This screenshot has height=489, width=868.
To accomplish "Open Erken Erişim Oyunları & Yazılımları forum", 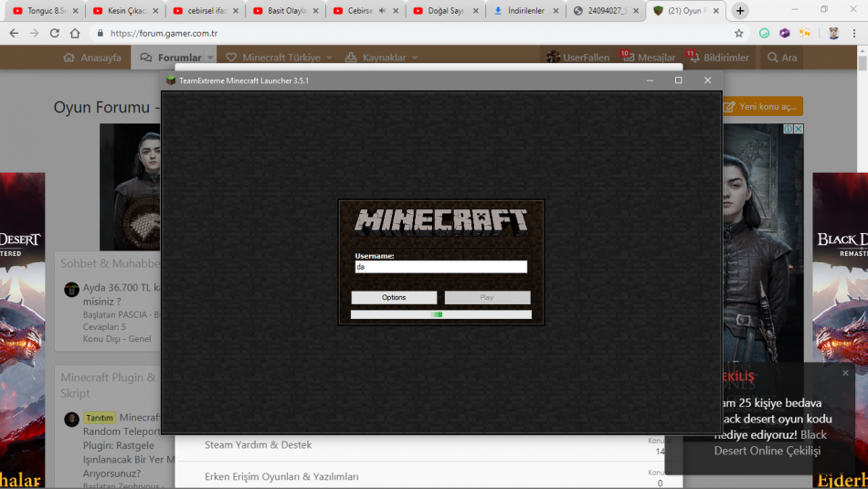I will tap(281, 476).
